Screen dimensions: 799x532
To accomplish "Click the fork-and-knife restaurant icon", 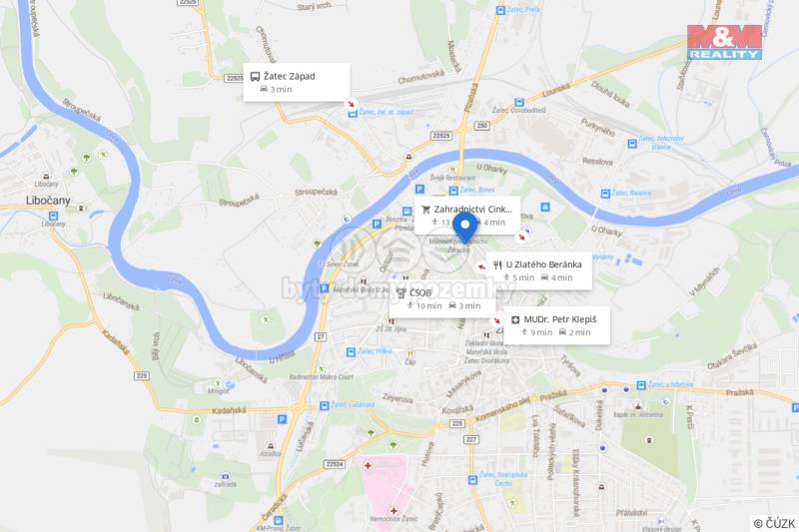I will click(x=497, y=265).
